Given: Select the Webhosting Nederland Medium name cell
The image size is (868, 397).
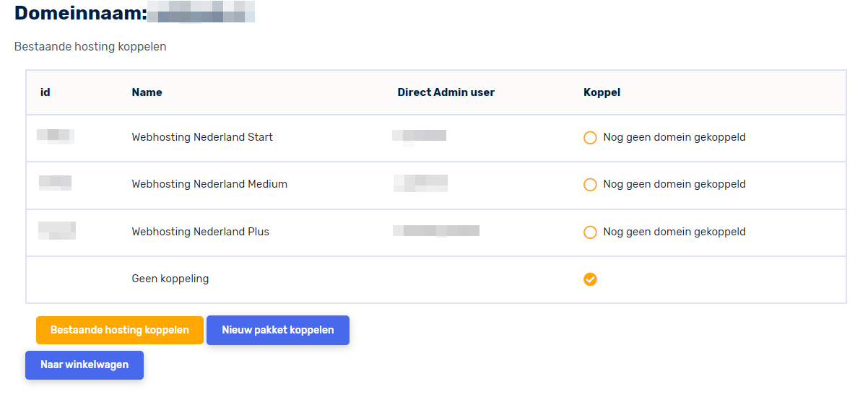Looking at the screenshot, I should (209, 184).
